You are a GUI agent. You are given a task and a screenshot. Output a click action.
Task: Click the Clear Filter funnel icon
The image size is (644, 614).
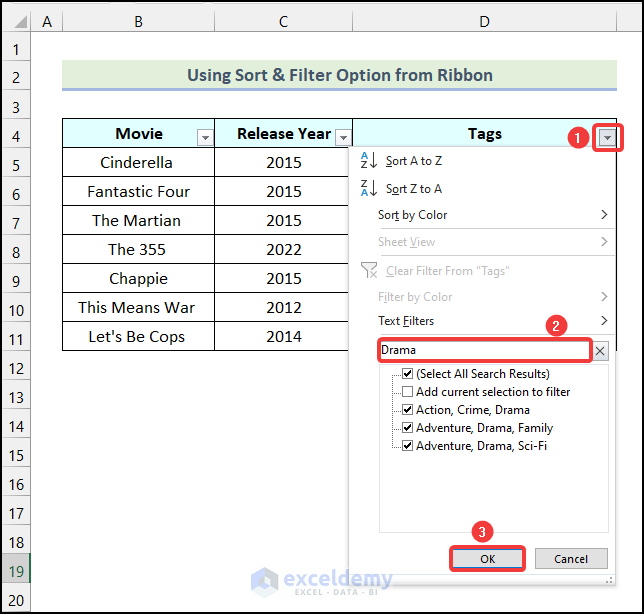[x=369, y=271]
